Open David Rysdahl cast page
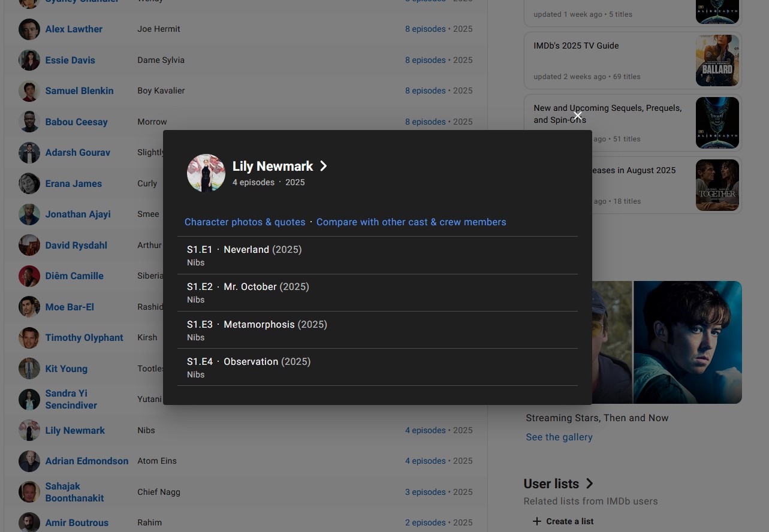The image size is (769, 532). point(76,245)
